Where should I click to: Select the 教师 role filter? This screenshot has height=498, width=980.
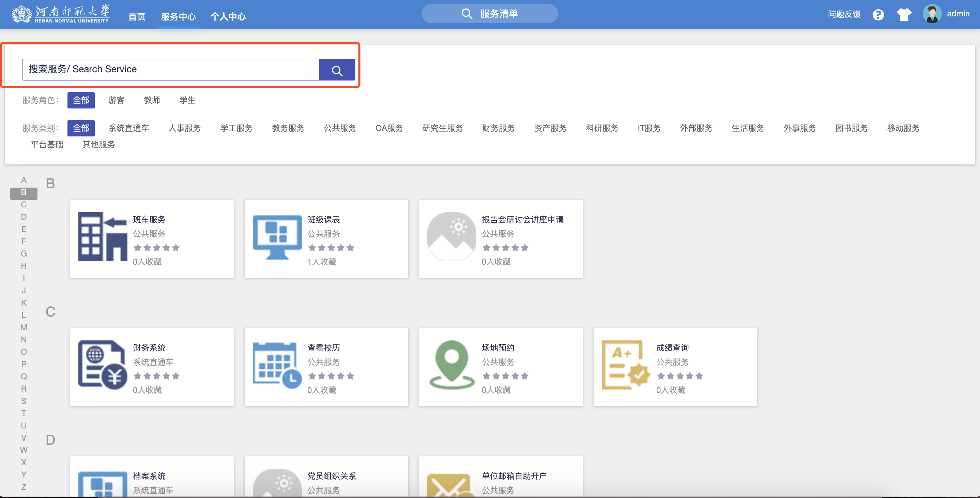152,100
